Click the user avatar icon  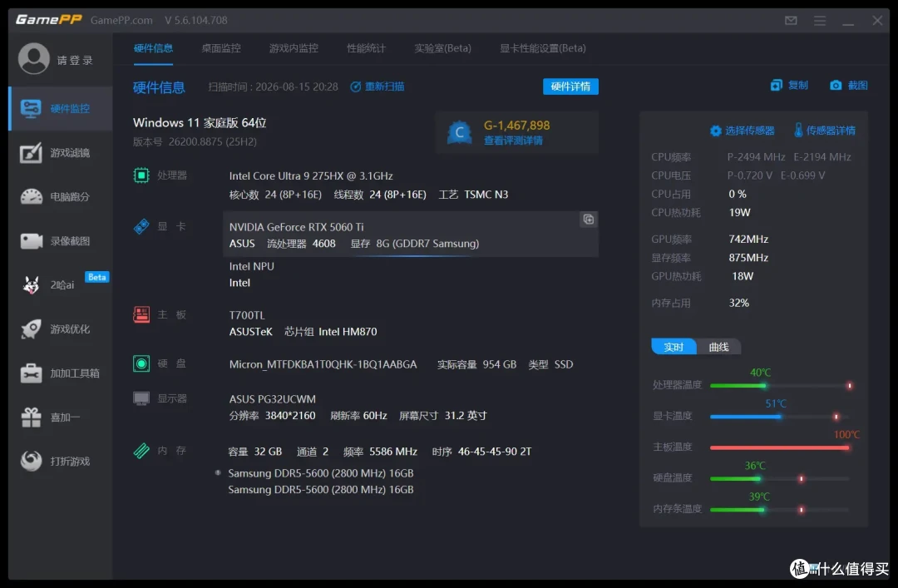point(34,58)
